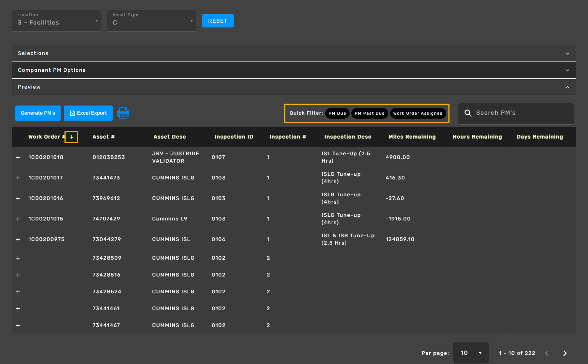The width and height of the screenshot is (588, 364).
Task: Expand row for work order 1C00201018
Action: click(18, 157)
